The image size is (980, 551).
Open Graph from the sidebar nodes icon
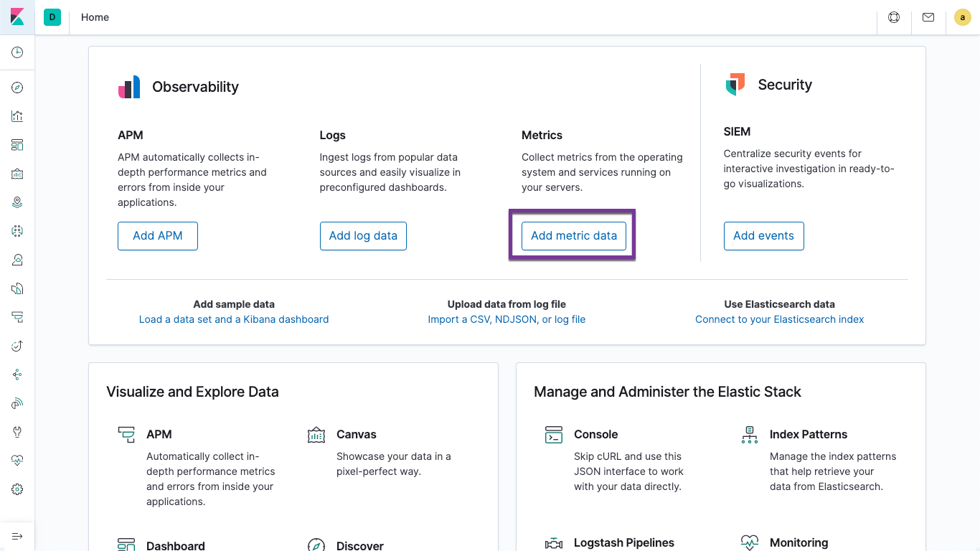pyautogui.click(x=17, y=375)
